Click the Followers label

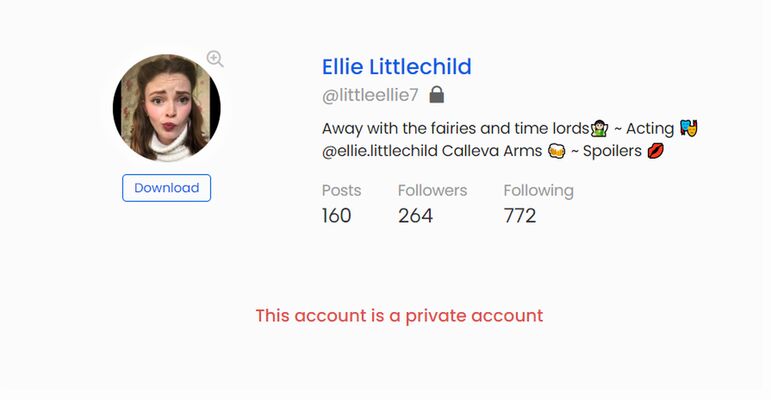pos(432,190)
